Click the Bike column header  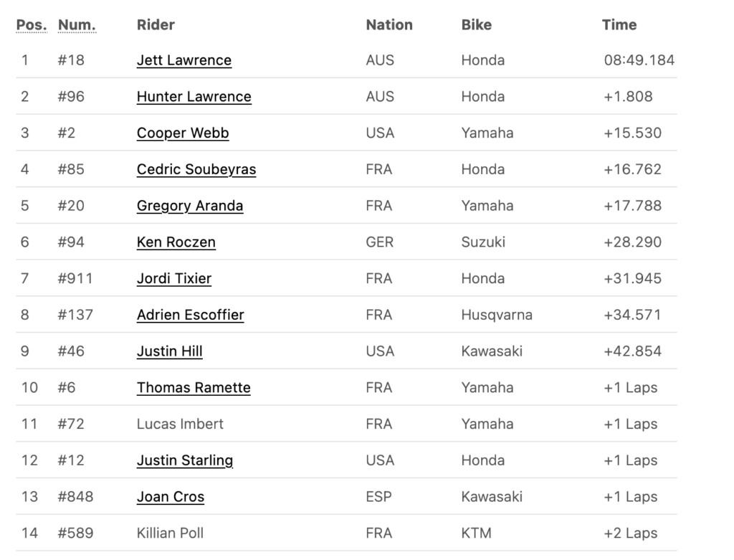click(x=476, y=25)
